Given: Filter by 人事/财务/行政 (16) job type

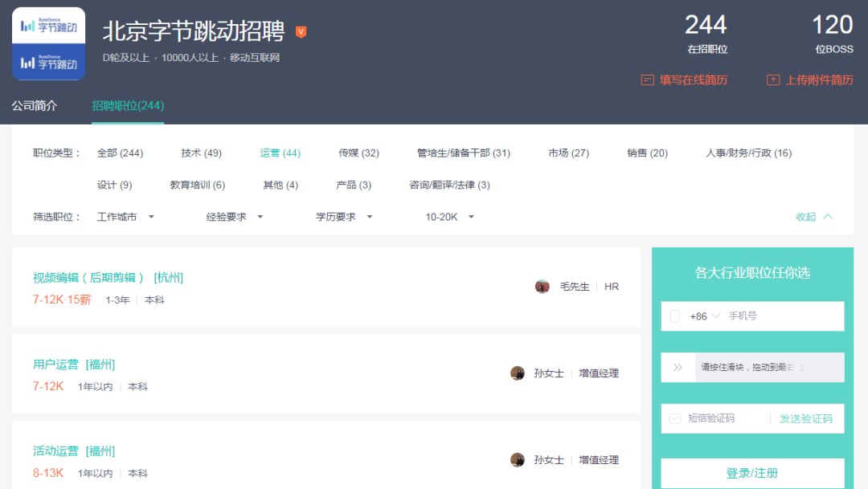Looking at the screenshot, I should pos(748,153).
